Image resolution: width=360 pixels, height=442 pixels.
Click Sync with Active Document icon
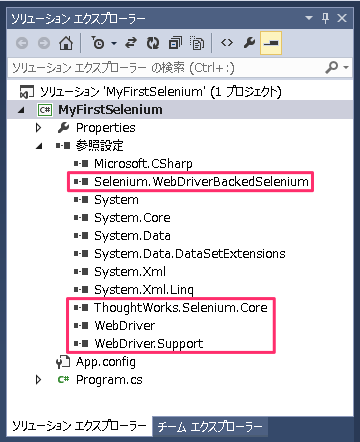click(x=131, y=43)
